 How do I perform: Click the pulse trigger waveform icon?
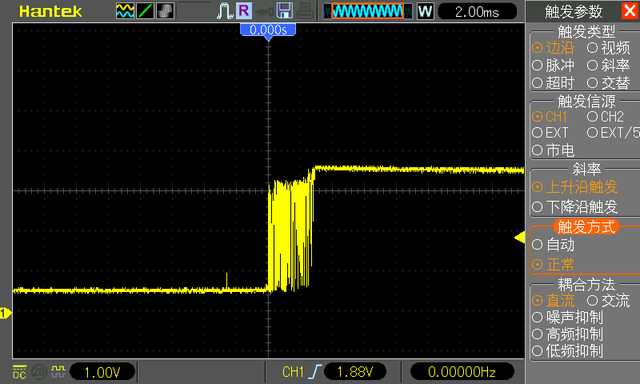click(224, 11)
